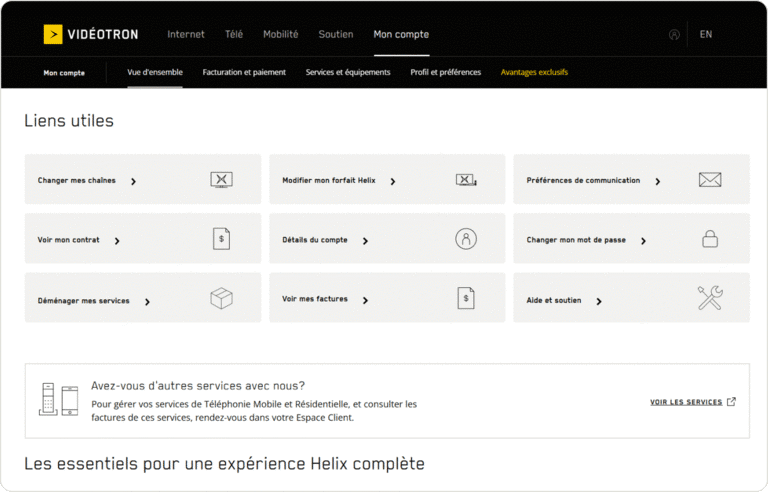The height and width of the screenshot is (492, 768).
Task: Open the Mobilité menu
Action: tap(281, 34)
